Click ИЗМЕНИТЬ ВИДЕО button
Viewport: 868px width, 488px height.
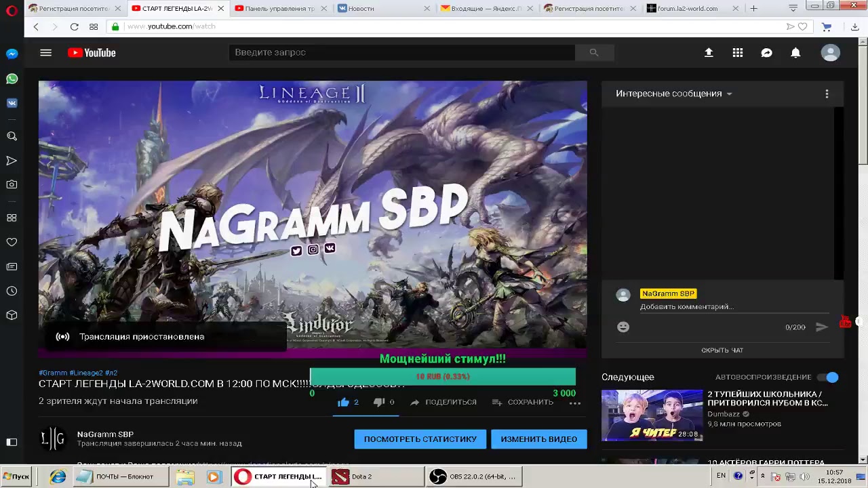pos(539,439)
